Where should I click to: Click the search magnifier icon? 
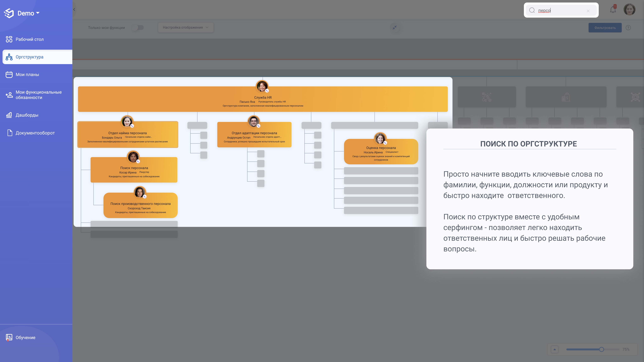pos(532,10)
